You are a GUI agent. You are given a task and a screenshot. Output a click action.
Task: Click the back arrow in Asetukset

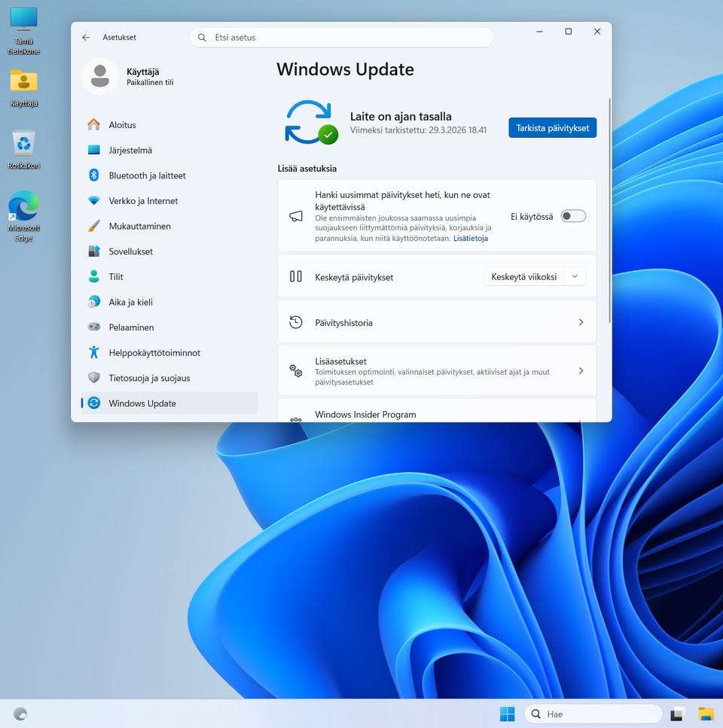86,38
